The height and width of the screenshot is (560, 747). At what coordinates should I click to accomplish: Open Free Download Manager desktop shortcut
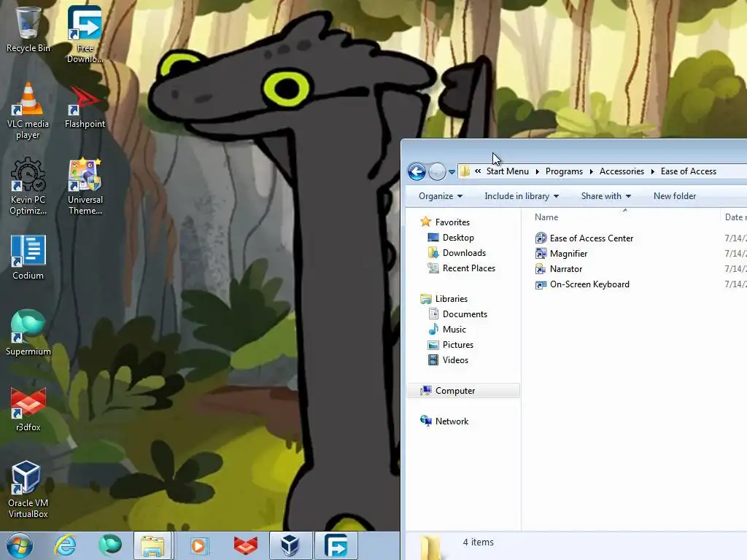click(85, 34)
